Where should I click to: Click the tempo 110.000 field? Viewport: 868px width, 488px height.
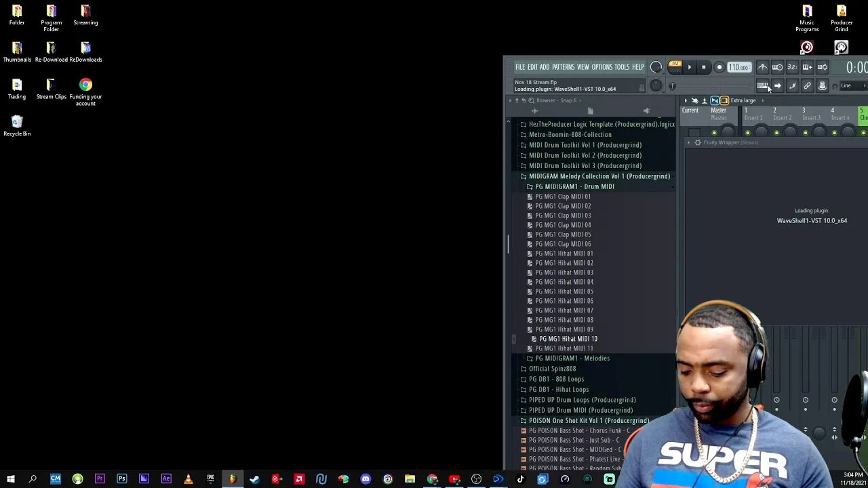pyautogui.click(x=738, y=67)
